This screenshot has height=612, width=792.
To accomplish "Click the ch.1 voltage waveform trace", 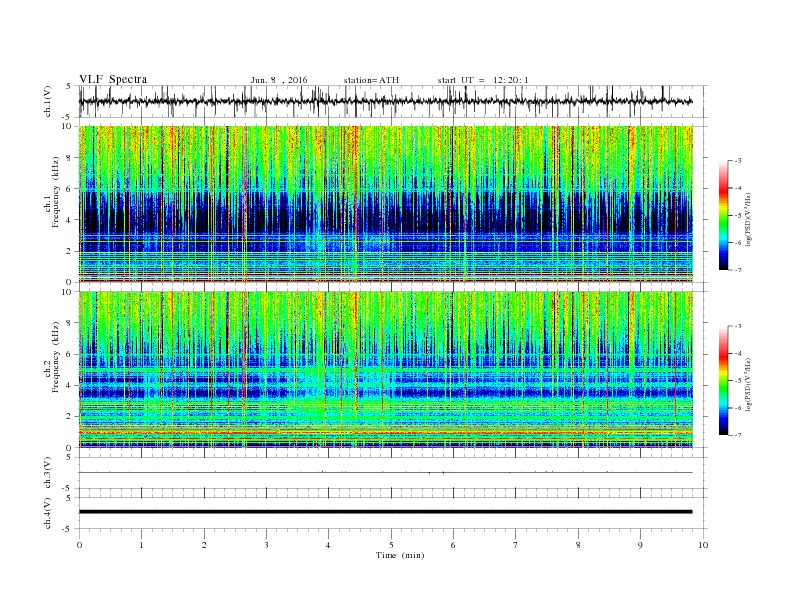I will coord(385,101).
